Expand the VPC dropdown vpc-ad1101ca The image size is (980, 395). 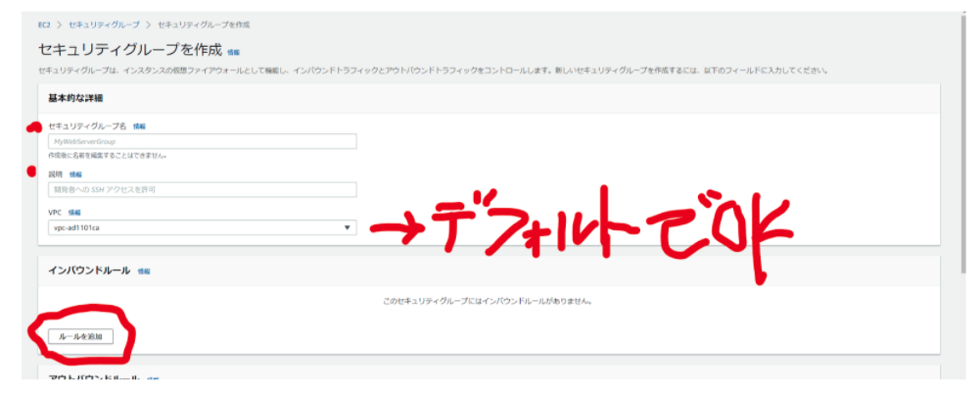tap(203, 227)
